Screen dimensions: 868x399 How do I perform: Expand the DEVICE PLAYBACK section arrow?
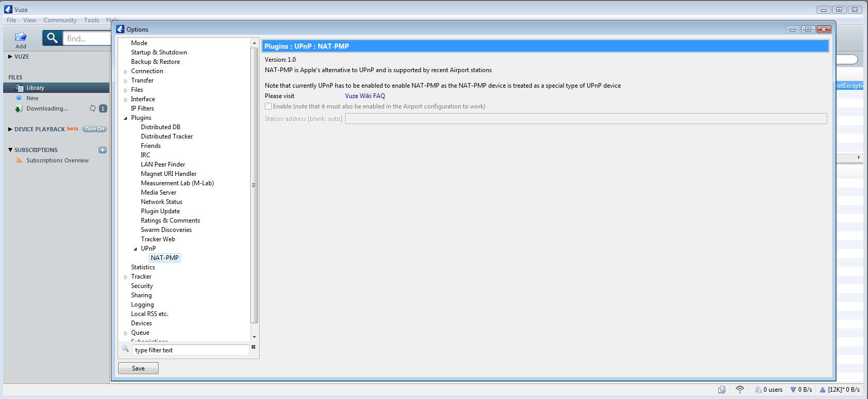tap(10, 129)
